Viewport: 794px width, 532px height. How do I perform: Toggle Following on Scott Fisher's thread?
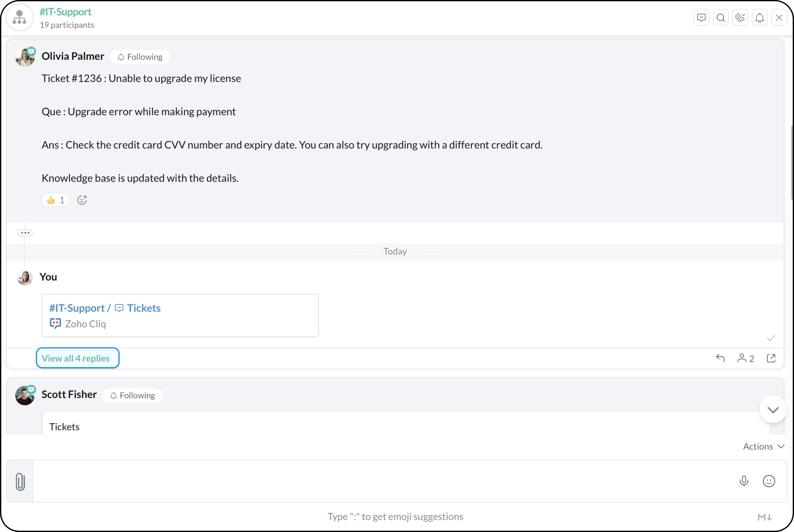[x=133, y=395]
